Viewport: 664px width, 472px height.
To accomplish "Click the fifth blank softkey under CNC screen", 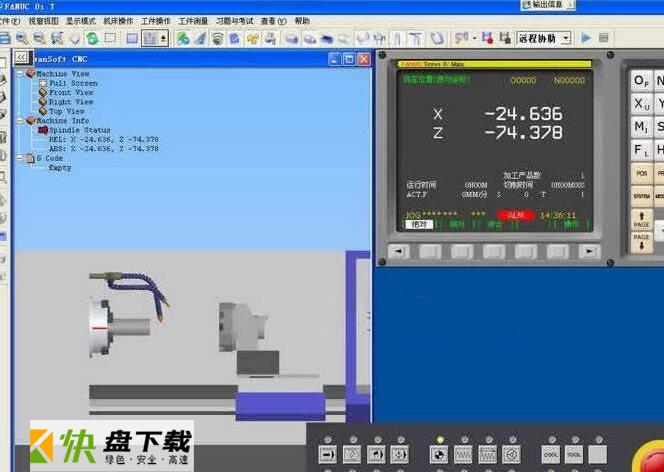I will pyautogui.click(x=557, y=251).
